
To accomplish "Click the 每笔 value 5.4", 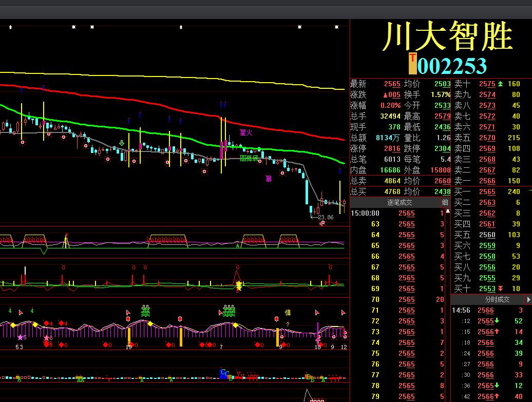I will [445, 159].
